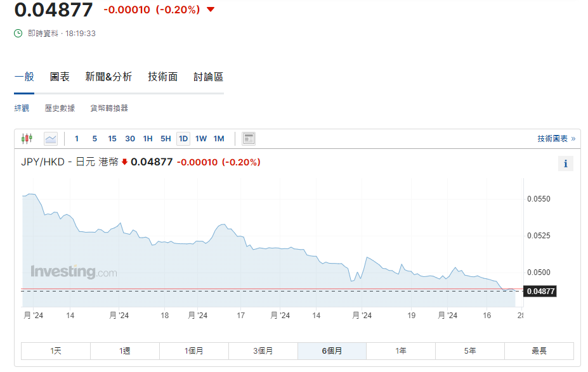
Task: Open the 技術圖表 link
Action: 556,139
